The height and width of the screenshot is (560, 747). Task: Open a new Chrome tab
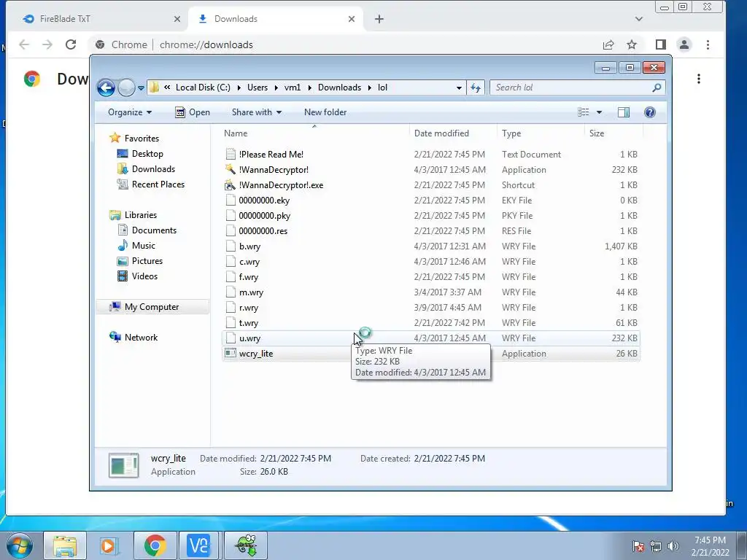pyautogui.click(x=379, y=19)
